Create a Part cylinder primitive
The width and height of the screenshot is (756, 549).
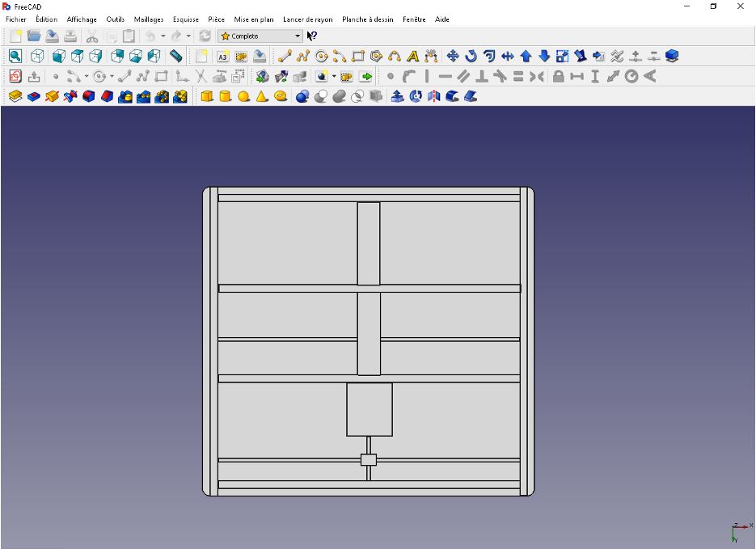pyautogui.click(x=225, y=96)
